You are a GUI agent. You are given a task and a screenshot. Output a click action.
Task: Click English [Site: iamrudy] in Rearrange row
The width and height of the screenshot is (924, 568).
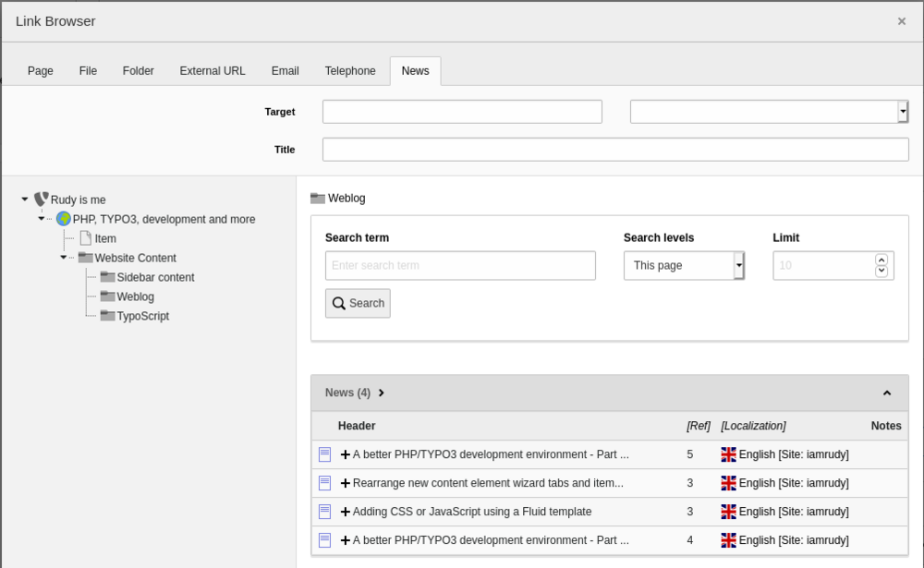794,483
